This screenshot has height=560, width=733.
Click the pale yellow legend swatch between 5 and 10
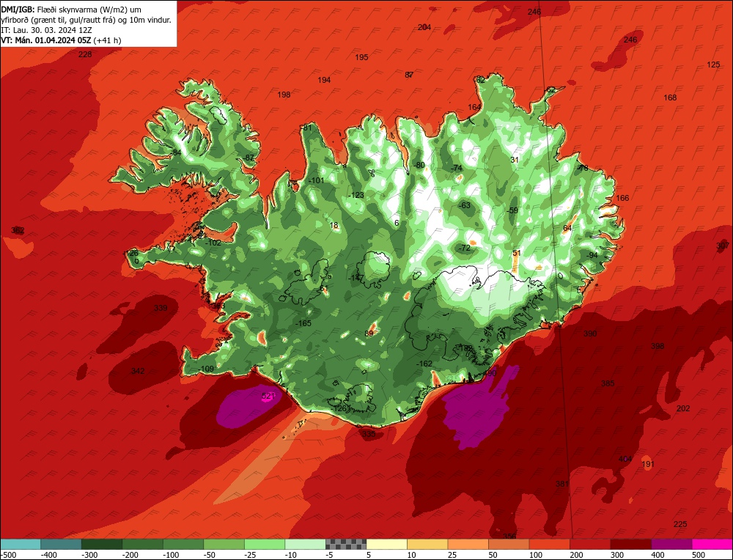tap(386, 544)
